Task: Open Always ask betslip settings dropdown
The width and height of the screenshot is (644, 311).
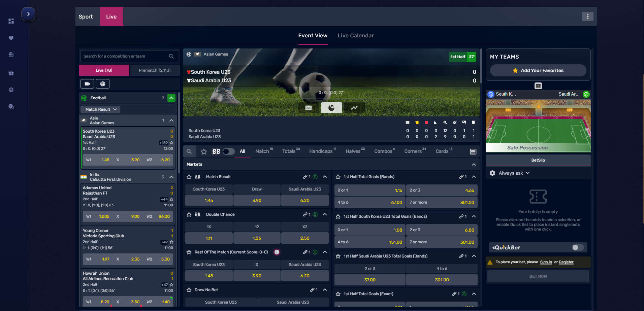Action: [514, 173]
